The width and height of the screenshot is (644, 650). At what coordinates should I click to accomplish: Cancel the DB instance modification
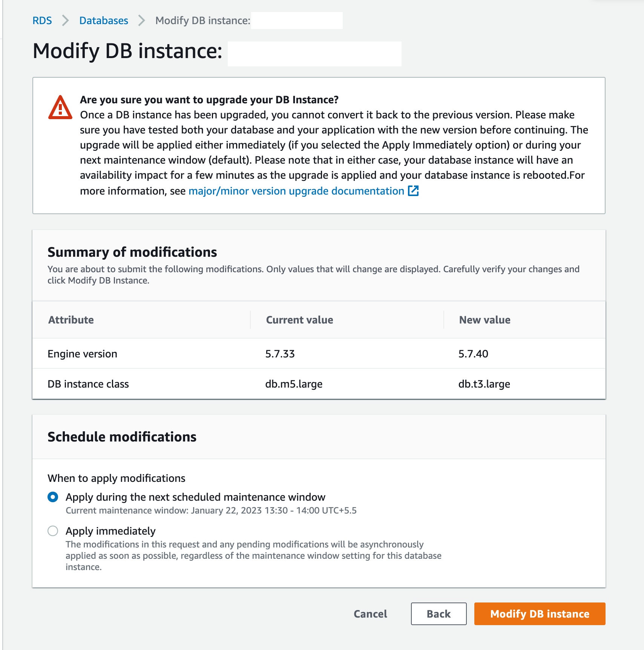370,614
